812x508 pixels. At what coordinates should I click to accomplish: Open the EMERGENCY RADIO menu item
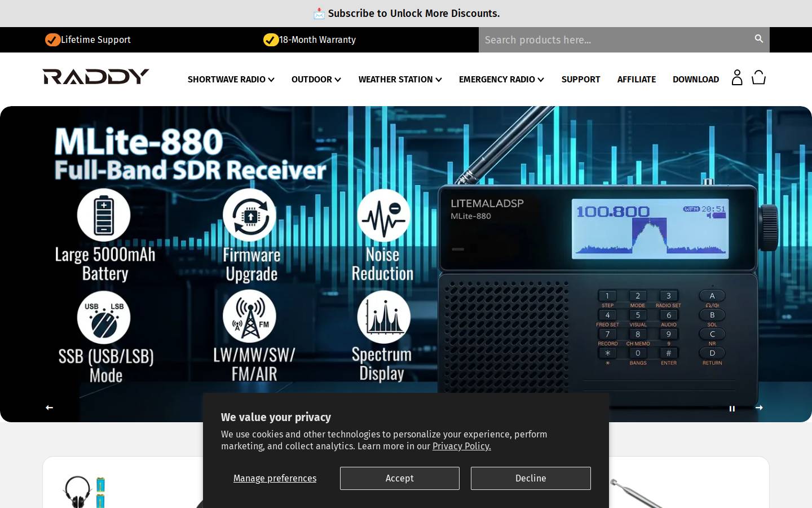point(497,80)
